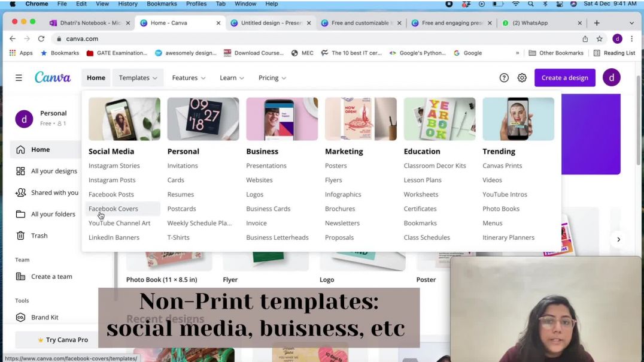Open Infographics under Marketing
644x362 pixels.
tap(343, 194)
